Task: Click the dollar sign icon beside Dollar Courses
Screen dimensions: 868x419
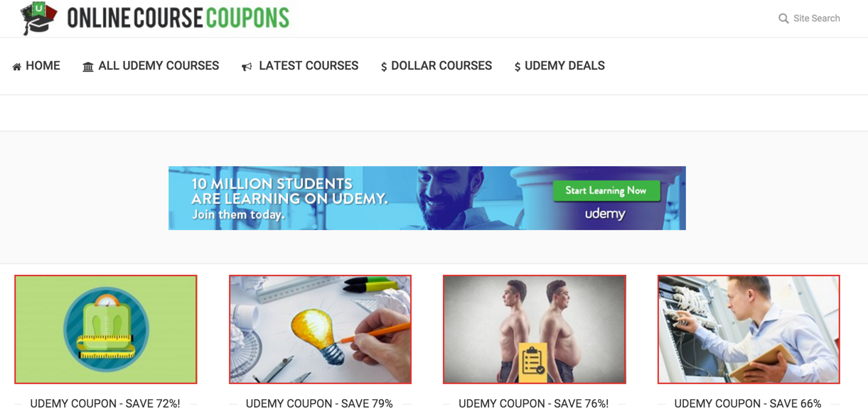Action: coord(384,67)
